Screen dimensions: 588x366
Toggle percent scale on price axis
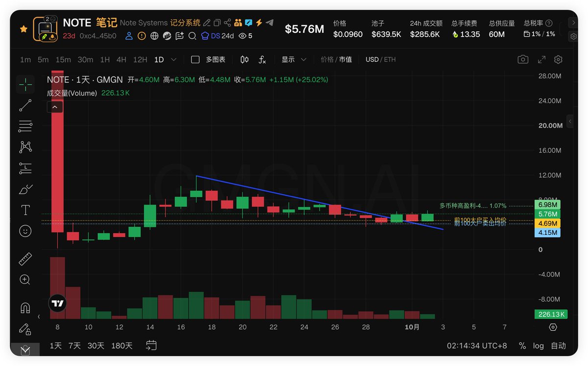coord(522,346)
